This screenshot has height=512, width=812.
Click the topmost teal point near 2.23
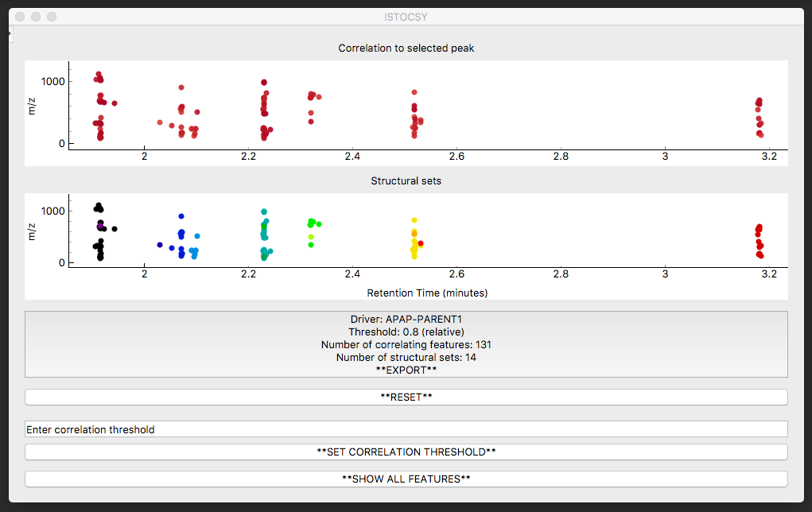(x=264, y=211)
